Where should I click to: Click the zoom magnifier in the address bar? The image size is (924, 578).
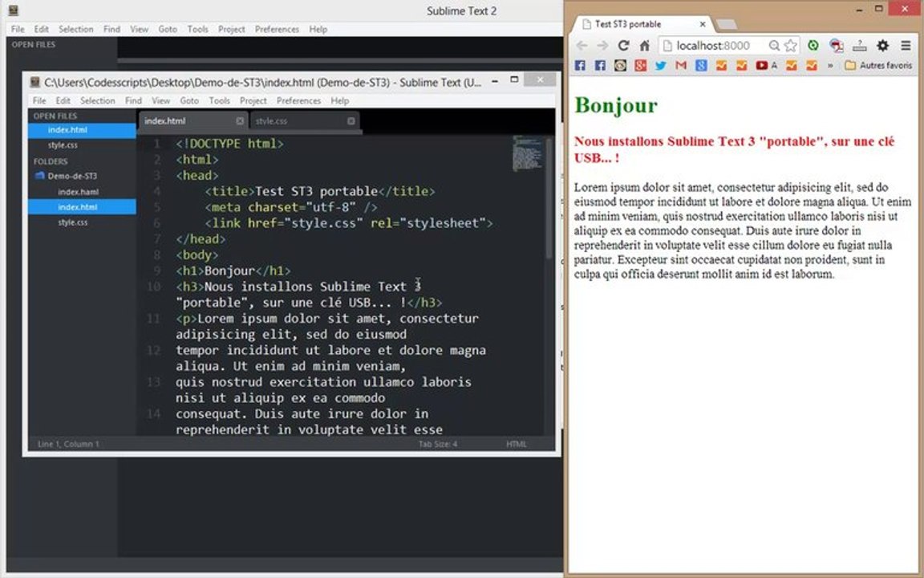tap(774, 46)
